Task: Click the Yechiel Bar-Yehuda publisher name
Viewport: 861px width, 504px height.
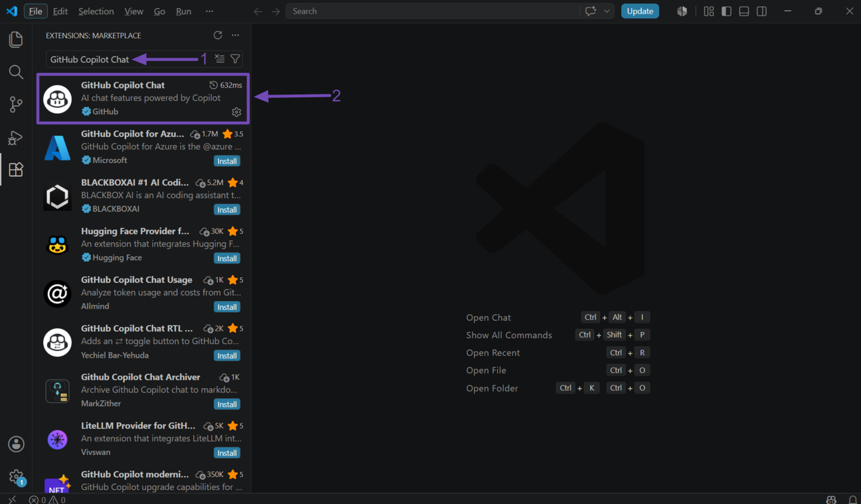Action: [115, 355]
